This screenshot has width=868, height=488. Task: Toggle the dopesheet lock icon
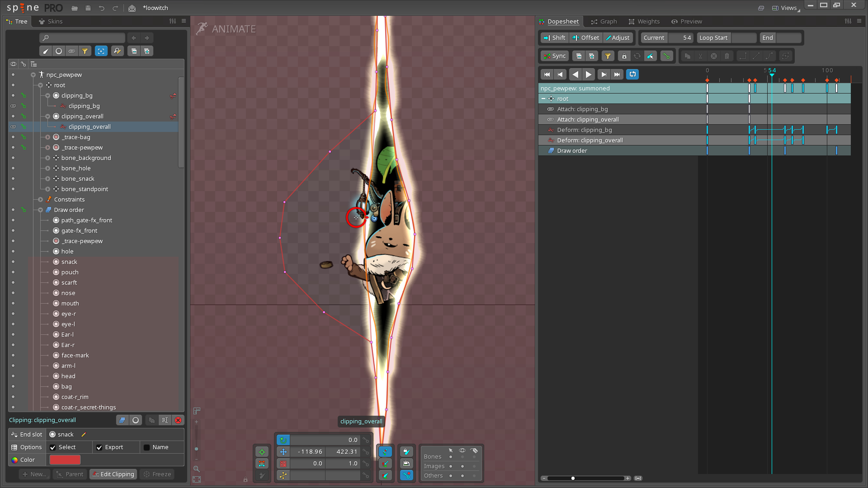pos(624,56)
